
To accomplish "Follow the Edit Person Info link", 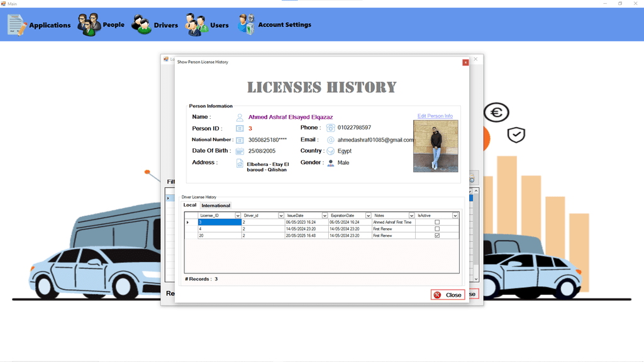I will (435, 116).
